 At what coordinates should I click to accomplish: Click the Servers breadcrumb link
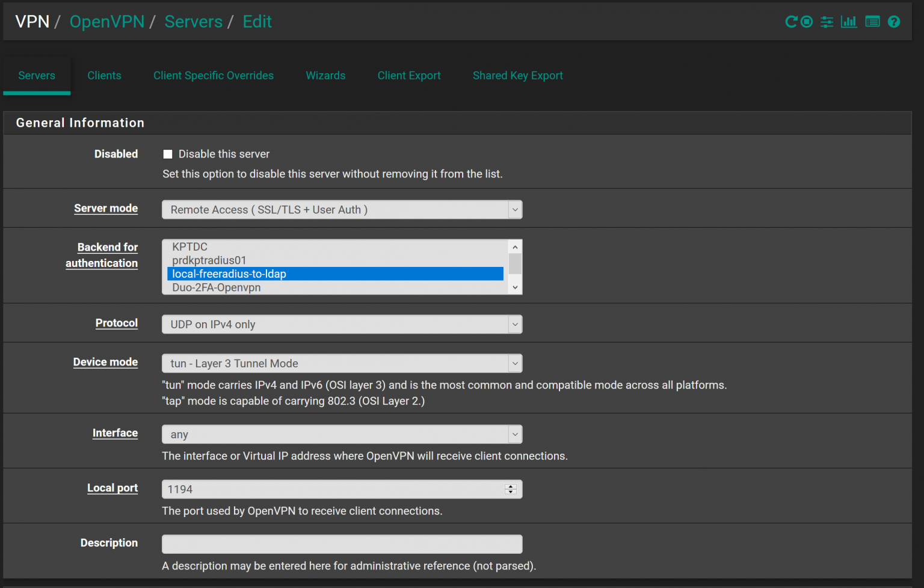(193, 21)
